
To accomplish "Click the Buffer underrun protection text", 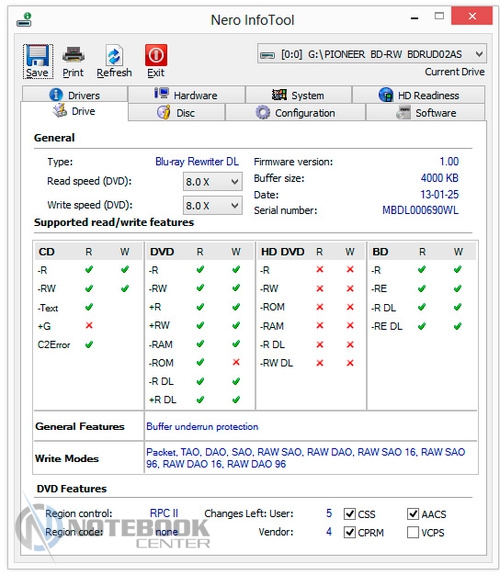I will tap(202, 426).
